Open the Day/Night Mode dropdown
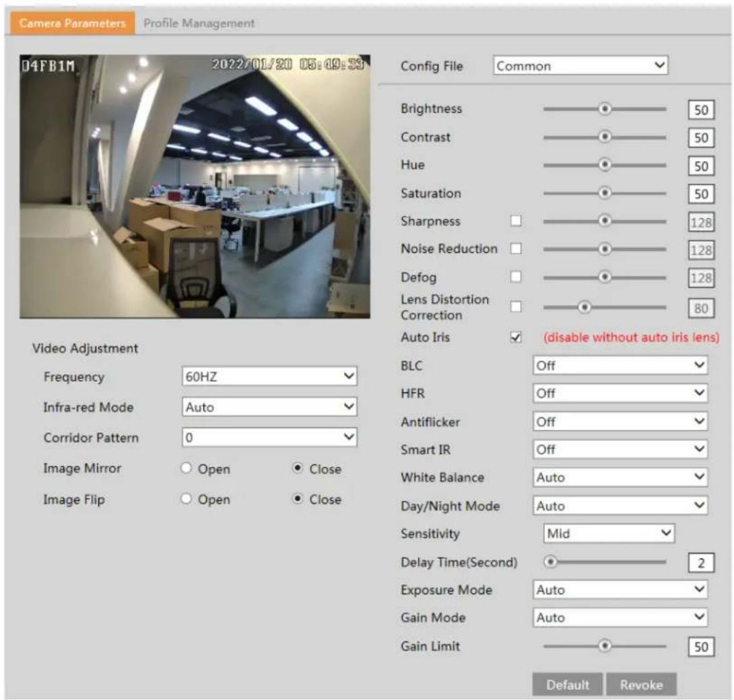Image resolution: width=734 pixels, height=700 pixels. [x=620, y=505]
